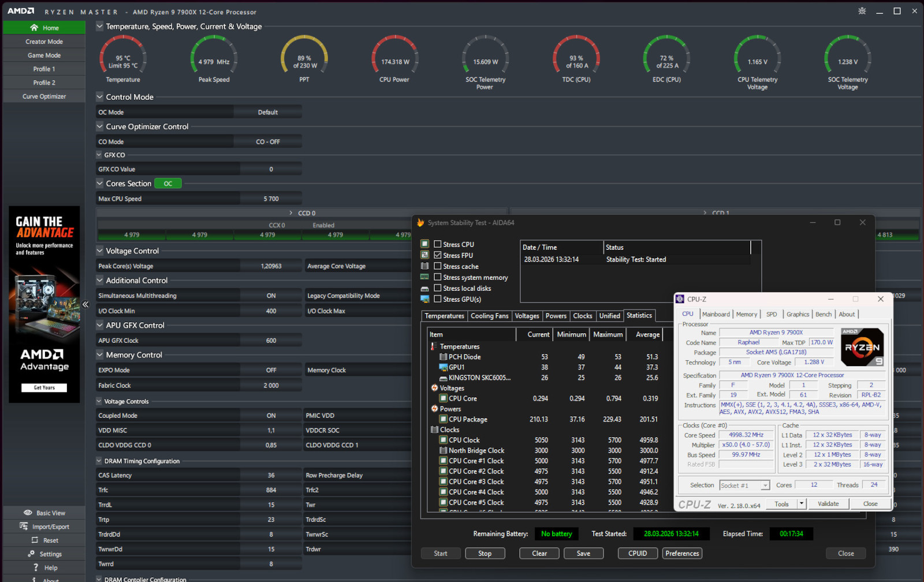
Task: Enable the Stress GPU(s) checkbox
Action: [438, 299]
